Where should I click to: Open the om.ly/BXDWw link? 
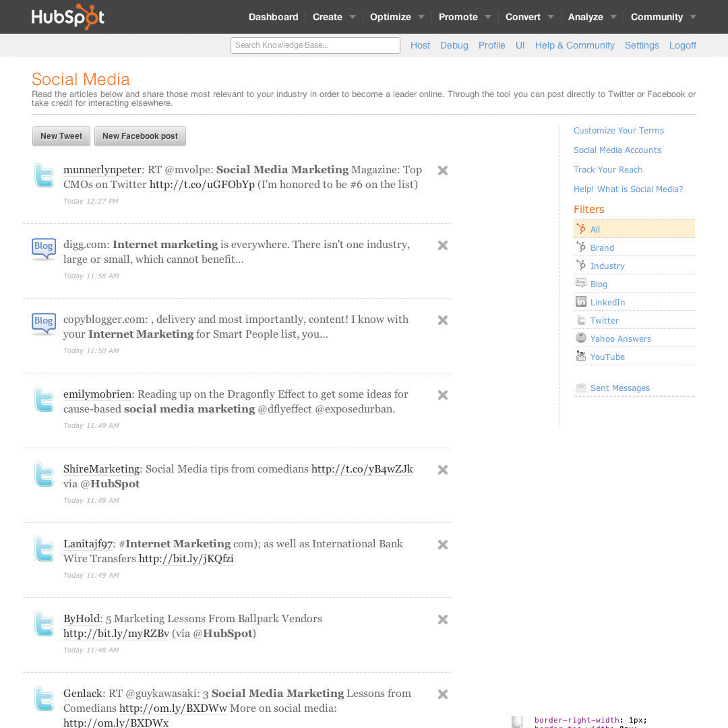(173, 708)
